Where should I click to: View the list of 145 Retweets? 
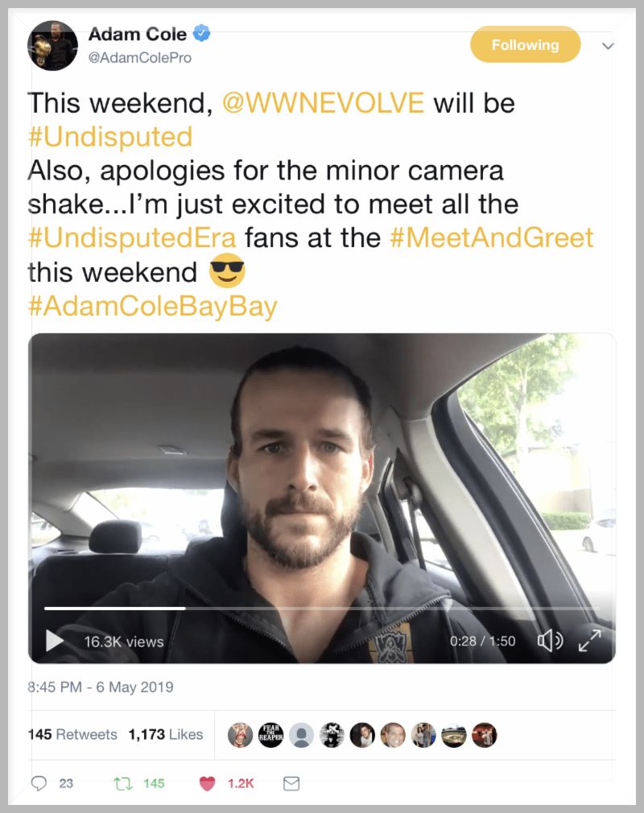pyautogui.click(x=72, y=734)
